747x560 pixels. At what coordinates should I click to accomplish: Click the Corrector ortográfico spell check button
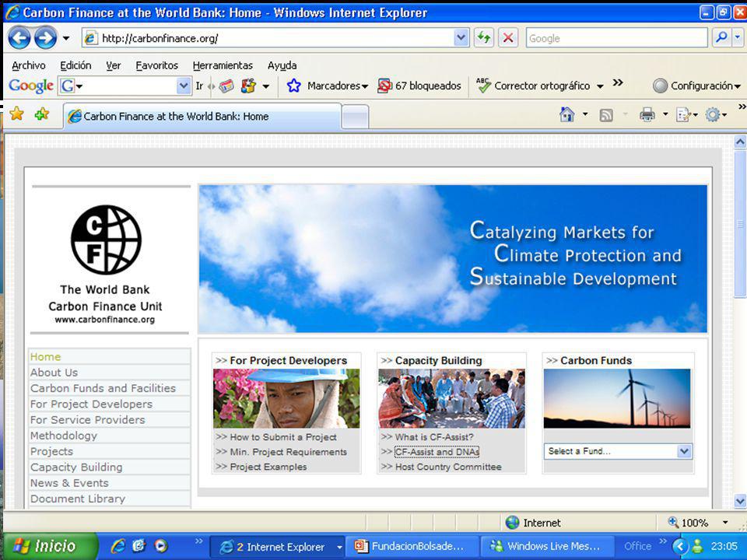[533, 86]
